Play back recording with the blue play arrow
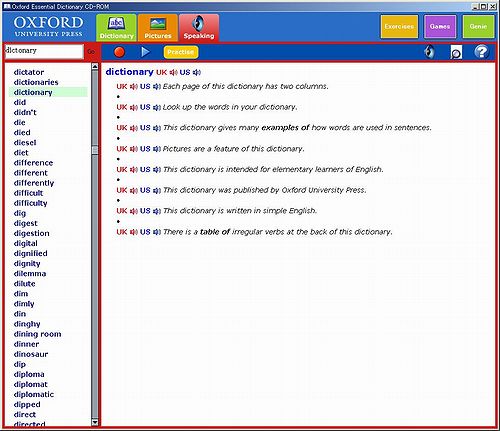This screenshot has height=431, width=500. [x=145, y=52]
